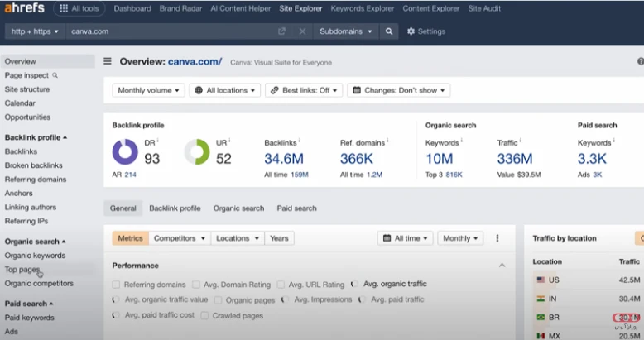
Task: Clear the URL field with X
Action: pos(301,31)
